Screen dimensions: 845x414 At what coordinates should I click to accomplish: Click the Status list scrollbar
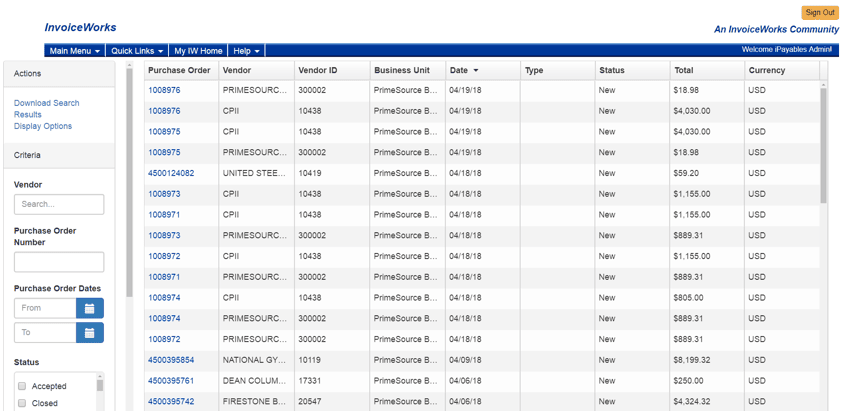(x=100, y=385)
